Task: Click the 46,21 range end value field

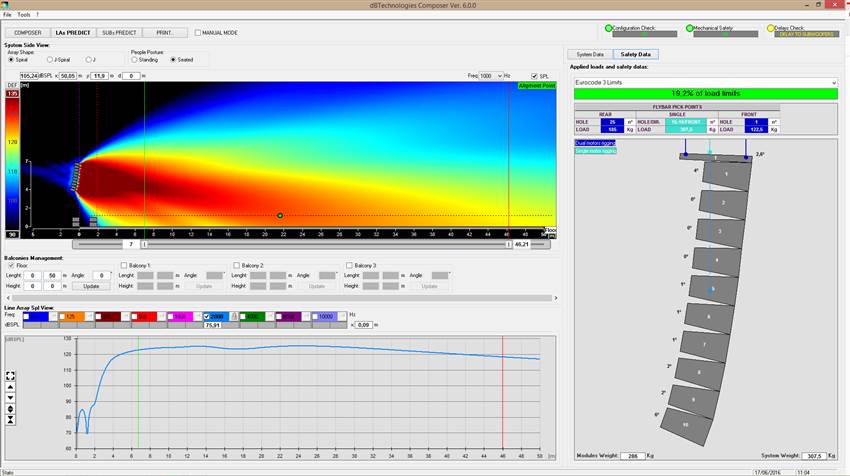Action: click(x=521, y=245)
